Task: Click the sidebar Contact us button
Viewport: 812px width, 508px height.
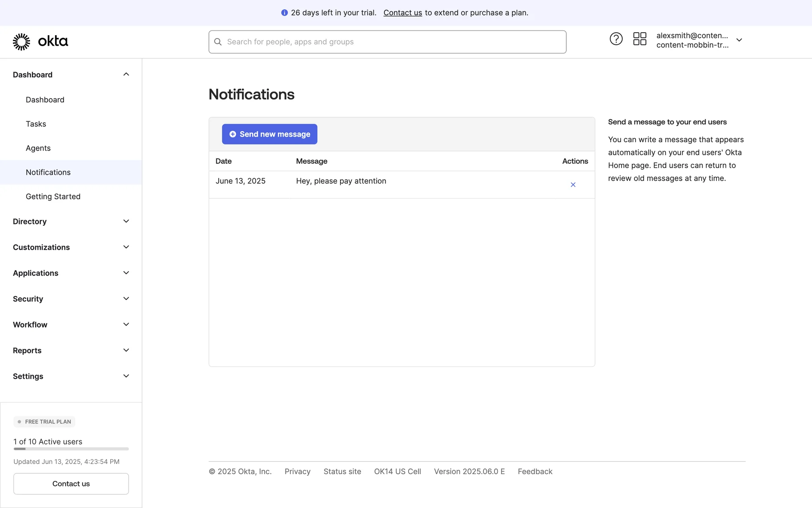Action: click(x=71, y=483)
